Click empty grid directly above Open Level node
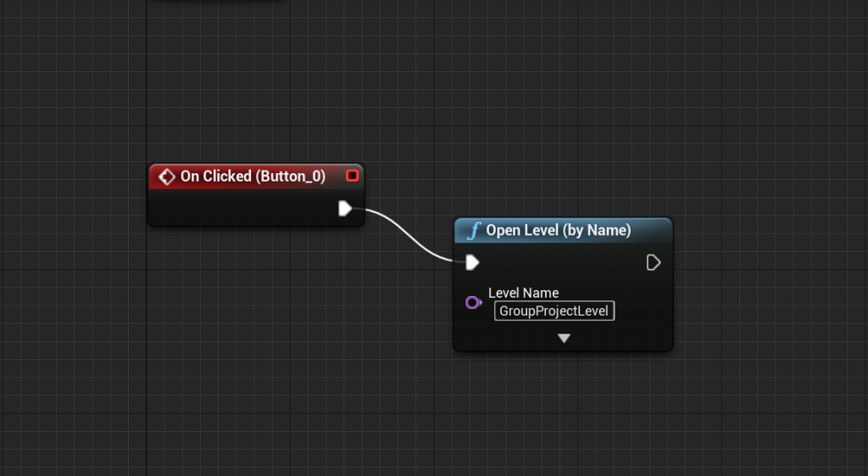This screenshot has height=476, width=868. tap(564, 170)
